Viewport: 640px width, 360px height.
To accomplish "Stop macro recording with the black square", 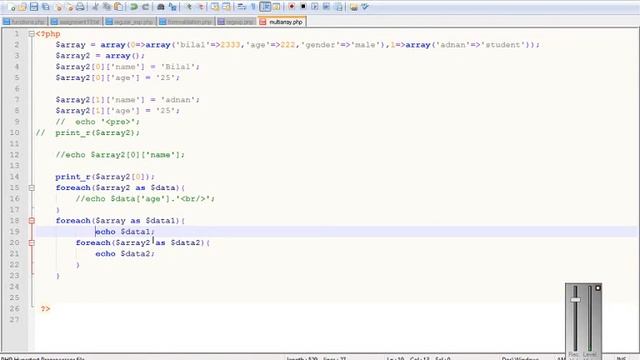I will point(303,7).
